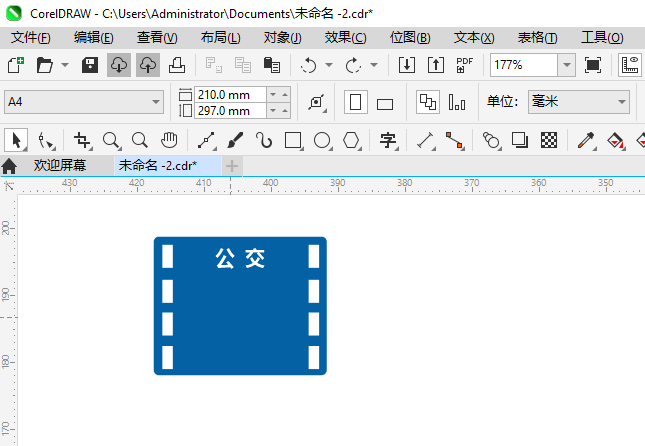Select the Interactive fill bucket tool
The height and width of the screenshot is (446, 645).
tap(616, 141)
